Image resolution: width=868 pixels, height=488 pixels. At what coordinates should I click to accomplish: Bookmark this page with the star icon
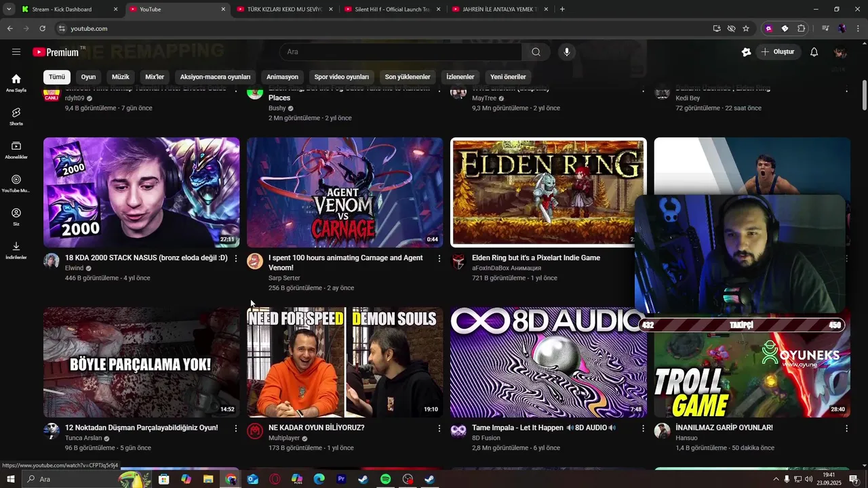click(746, 28)
